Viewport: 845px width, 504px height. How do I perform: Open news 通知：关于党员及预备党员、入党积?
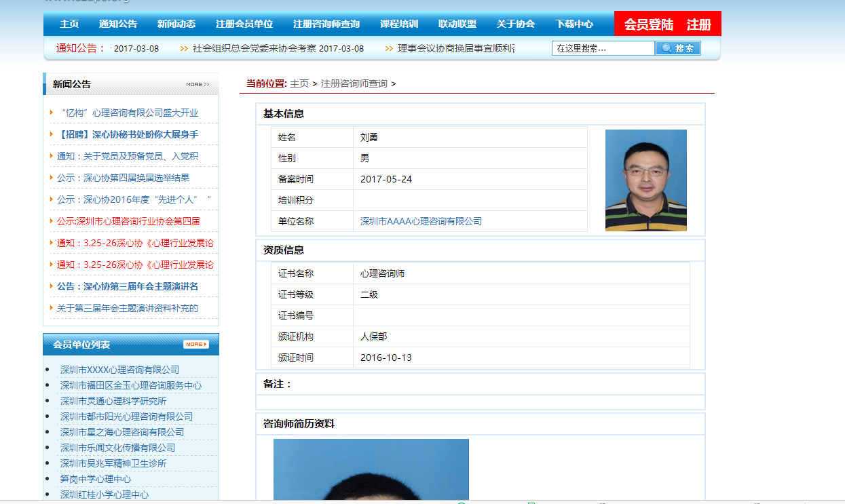pos(128,156)
